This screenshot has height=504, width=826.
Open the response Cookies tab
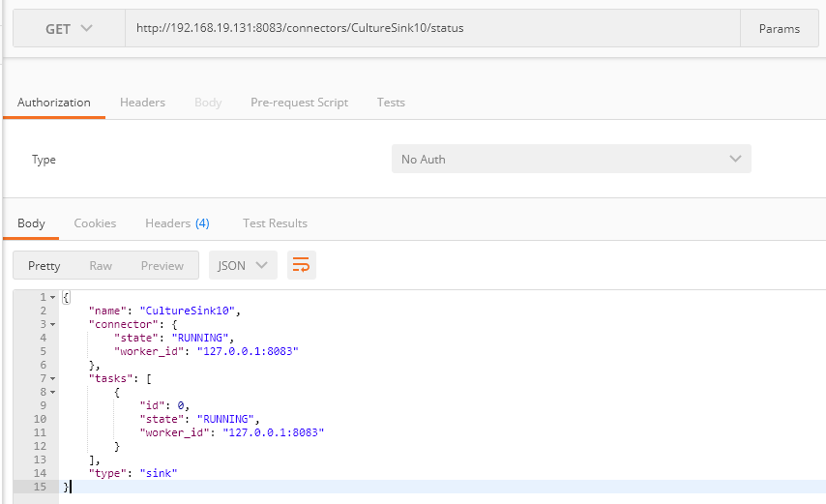[95, 223]
